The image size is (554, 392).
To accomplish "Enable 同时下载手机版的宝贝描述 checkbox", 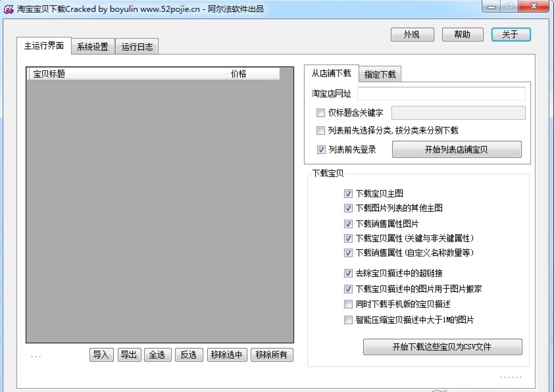I will 348,304.
